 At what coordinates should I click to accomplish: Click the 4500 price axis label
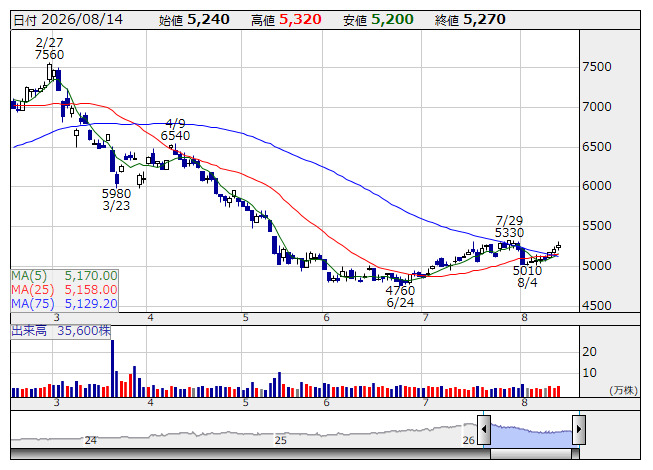(x=597, y=306)
